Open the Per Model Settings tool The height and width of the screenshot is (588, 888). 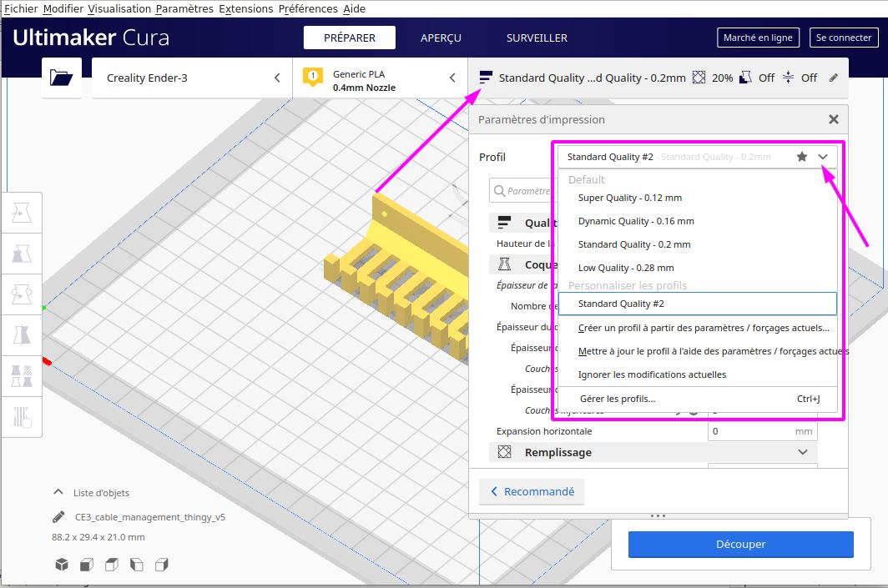pyautogui.click(x=22, y=375)
